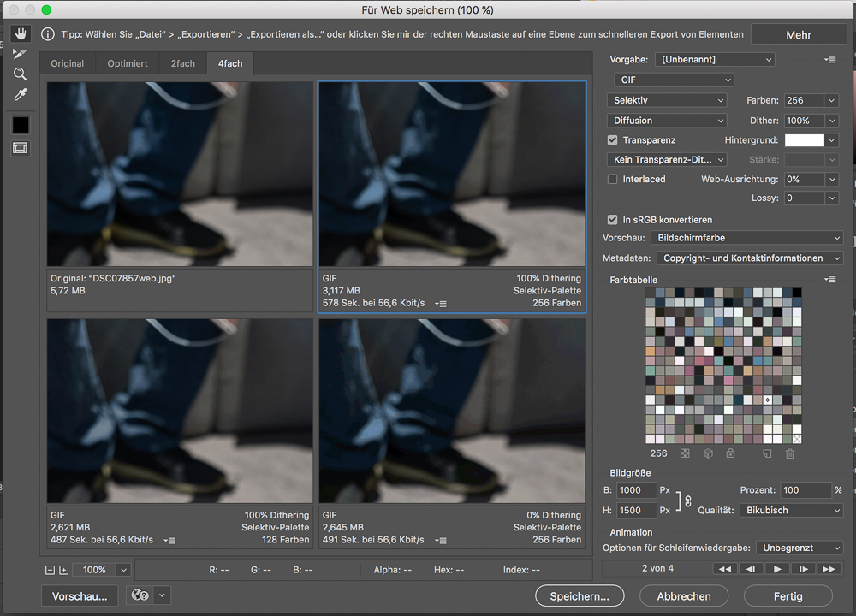Click the Vorschau... button
Viewport: 856px width, 616px height.
(x=80, y=595)
